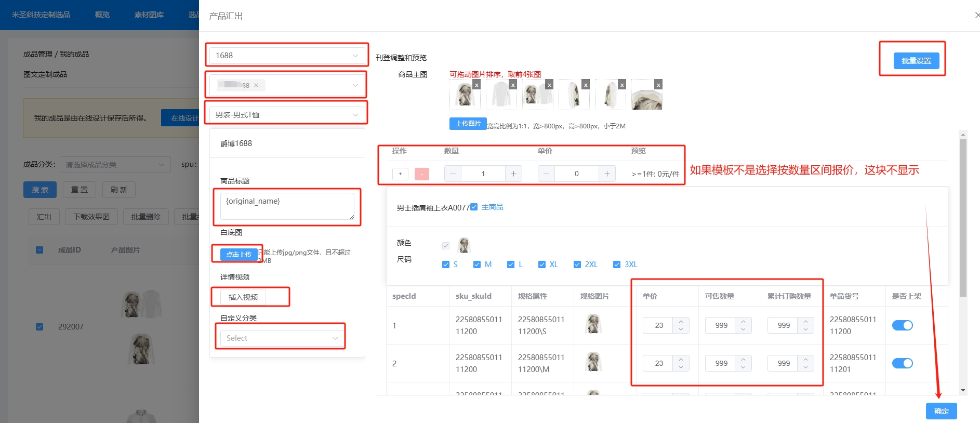
Task: Remove the quantity tier with pink minus
Action: [422, 174]
